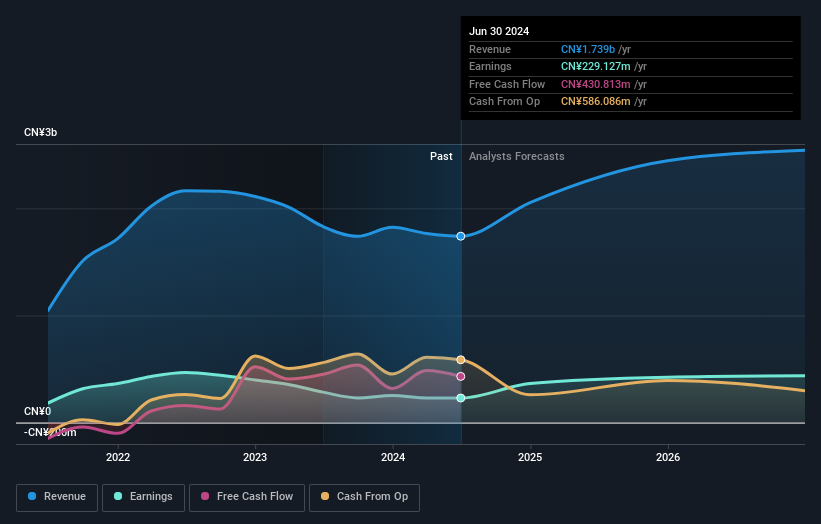Click the 2025 x-axis label

(x=530, y=457)
